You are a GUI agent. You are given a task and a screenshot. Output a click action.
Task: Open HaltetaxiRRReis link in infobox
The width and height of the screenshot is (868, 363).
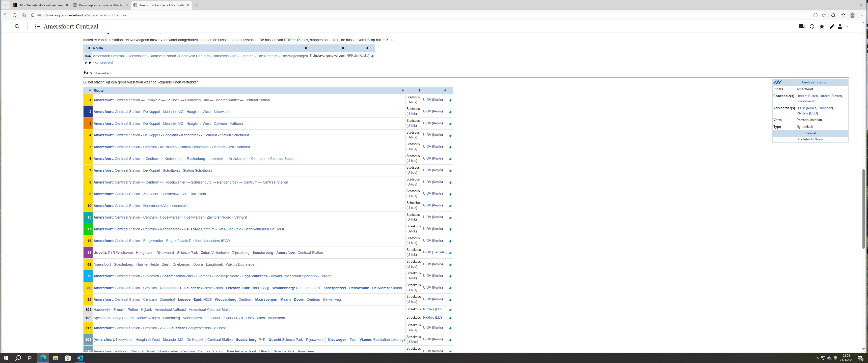810,139
